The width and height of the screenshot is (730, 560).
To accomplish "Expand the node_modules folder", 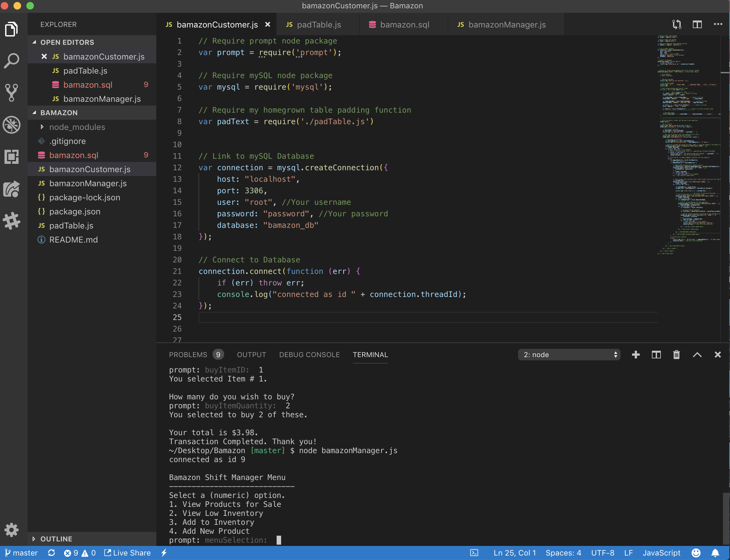I will 77,127.
